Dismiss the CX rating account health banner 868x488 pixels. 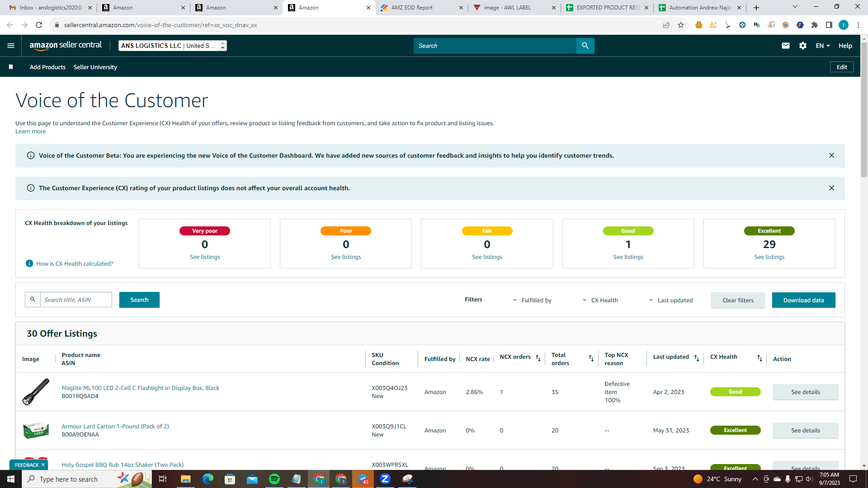[x=831, y=188]
